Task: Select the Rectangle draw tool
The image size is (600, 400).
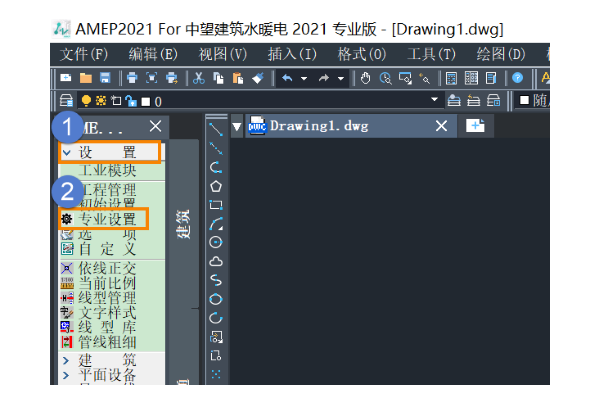Action: tap(216, 205)
